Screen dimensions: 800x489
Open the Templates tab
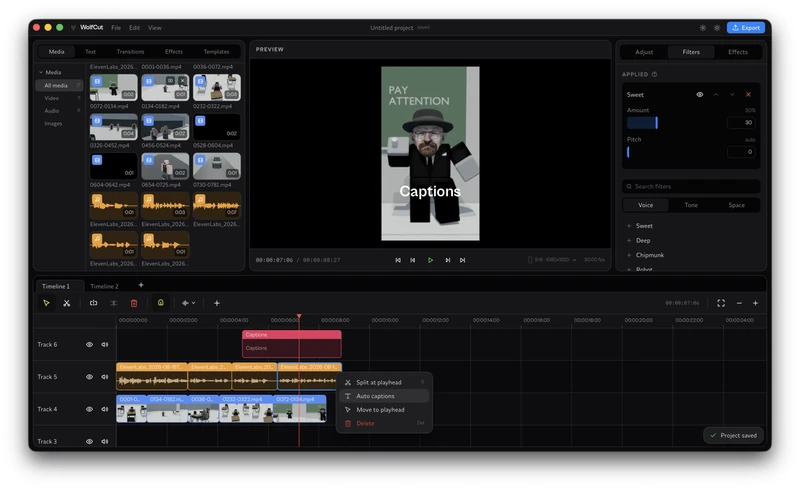[216, 52]
